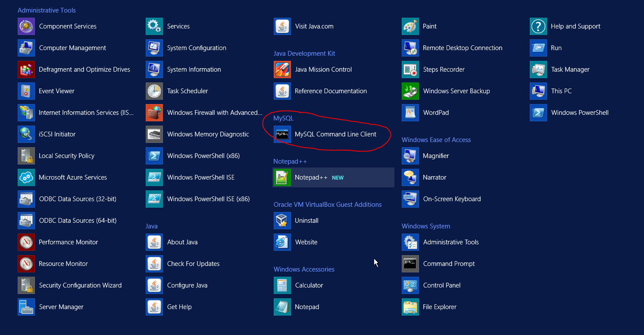
Task: Open Windows Server Backup icon
Action: pyautogui.click(x=410, y=91)
